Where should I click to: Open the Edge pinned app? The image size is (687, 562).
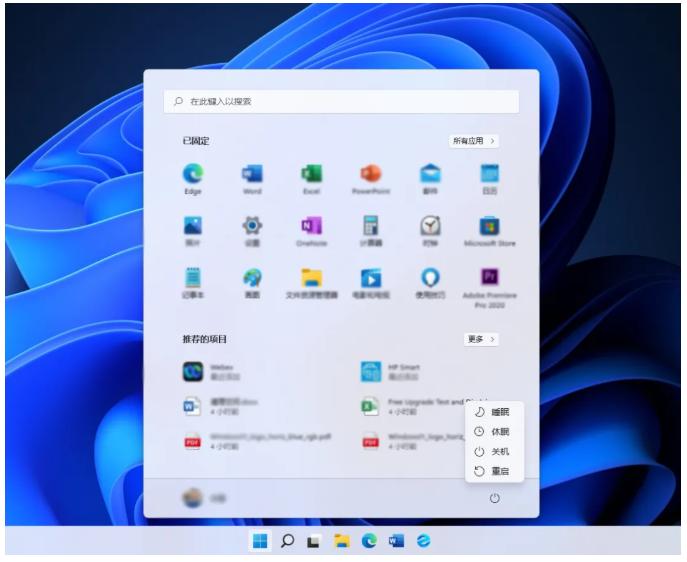click(193, 175)
